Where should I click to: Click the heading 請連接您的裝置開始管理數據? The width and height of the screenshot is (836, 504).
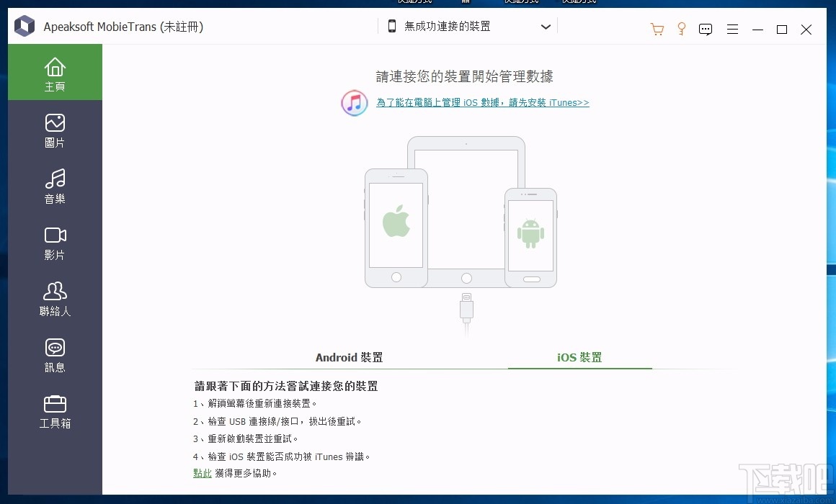coord(464,77)
